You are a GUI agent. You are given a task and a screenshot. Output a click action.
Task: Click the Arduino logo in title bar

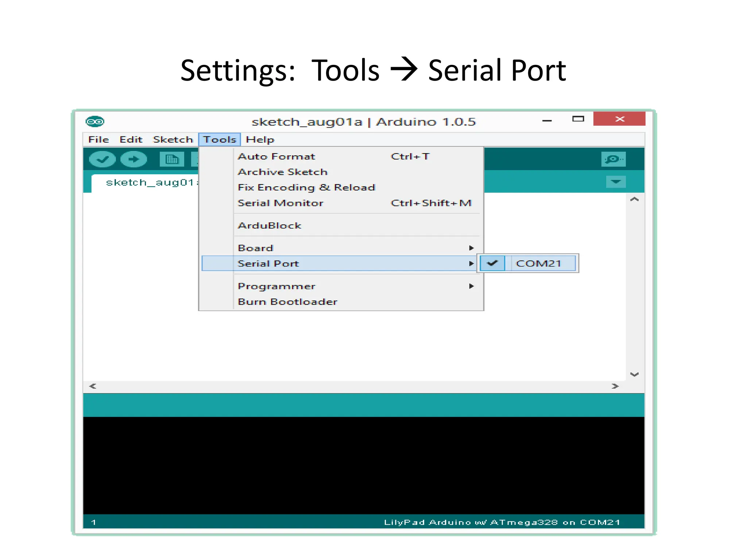[95, 121]
